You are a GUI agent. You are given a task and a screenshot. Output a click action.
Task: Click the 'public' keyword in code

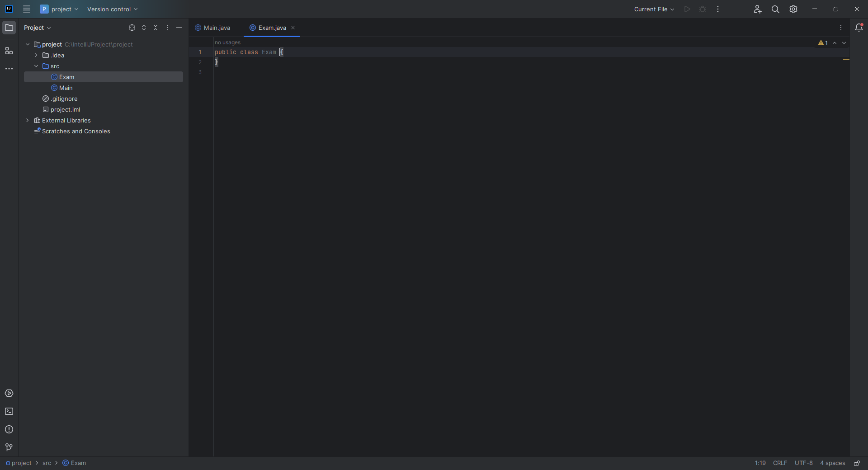(226, 52)
